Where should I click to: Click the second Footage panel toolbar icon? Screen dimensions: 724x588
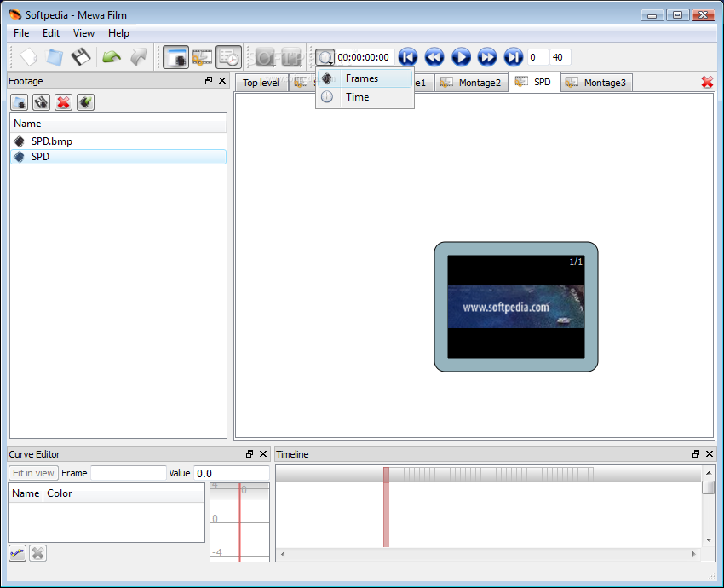coord(42,102)
